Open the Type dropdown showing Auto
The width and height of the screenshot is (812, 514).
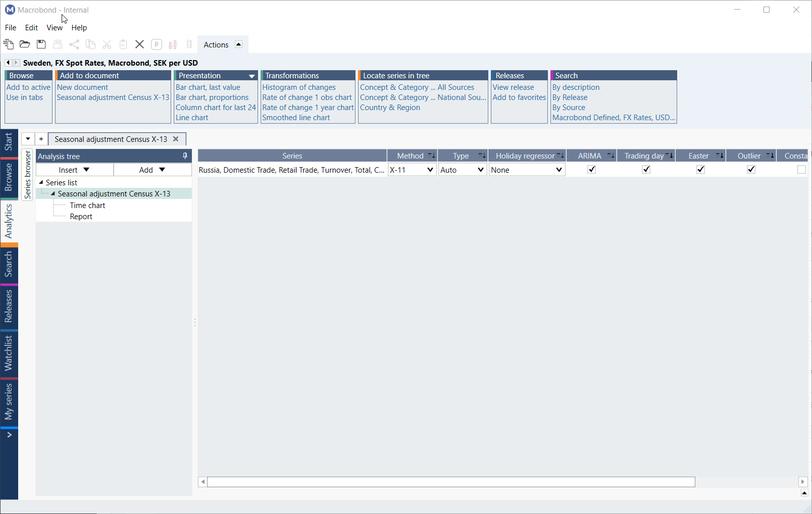click(462, 170)
